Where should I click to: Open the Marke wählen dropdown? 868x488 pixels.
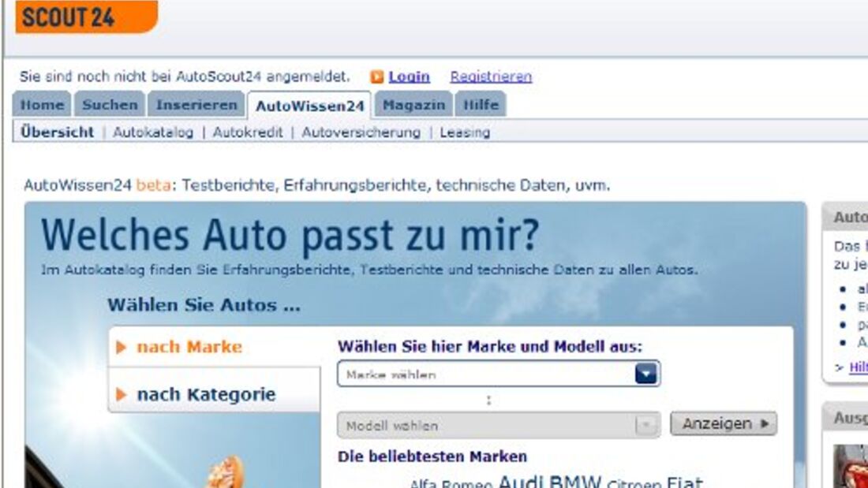pos(489,374)
